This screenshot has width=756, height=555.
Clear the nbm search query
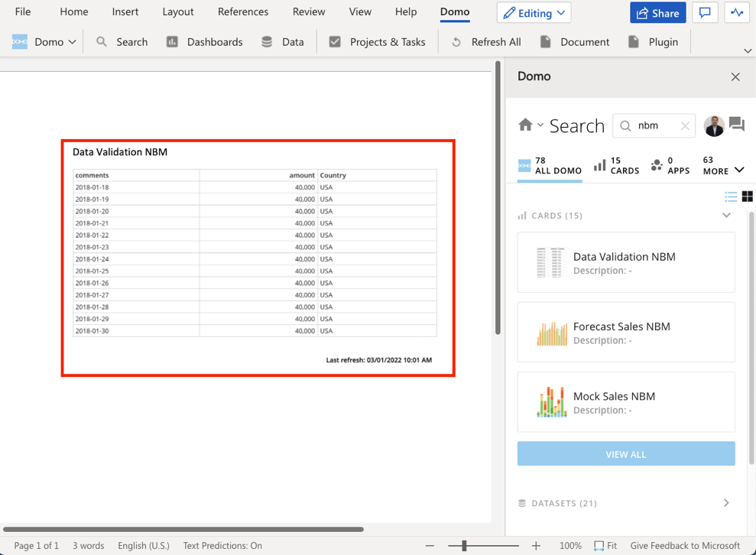686,125
